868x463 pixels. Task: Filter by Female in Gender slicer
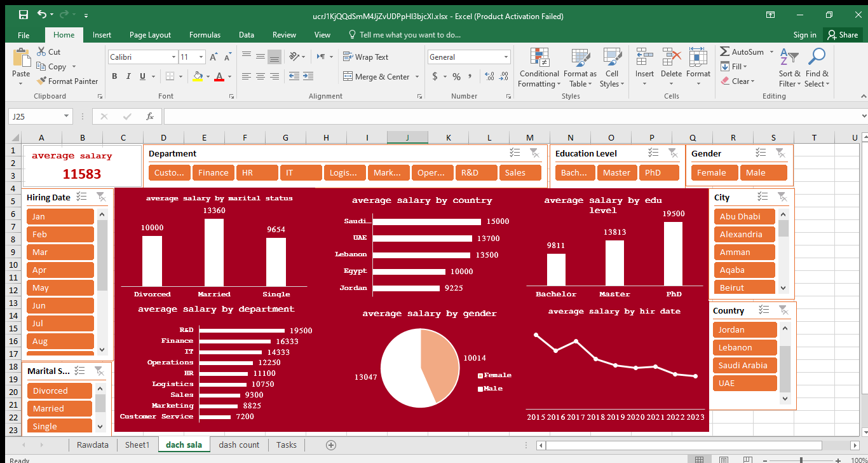[711, 173]
